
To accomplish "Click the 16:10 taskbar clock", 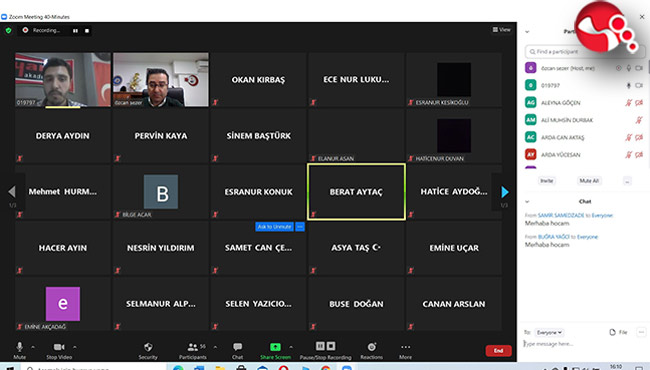I will (x=616, y=367).
